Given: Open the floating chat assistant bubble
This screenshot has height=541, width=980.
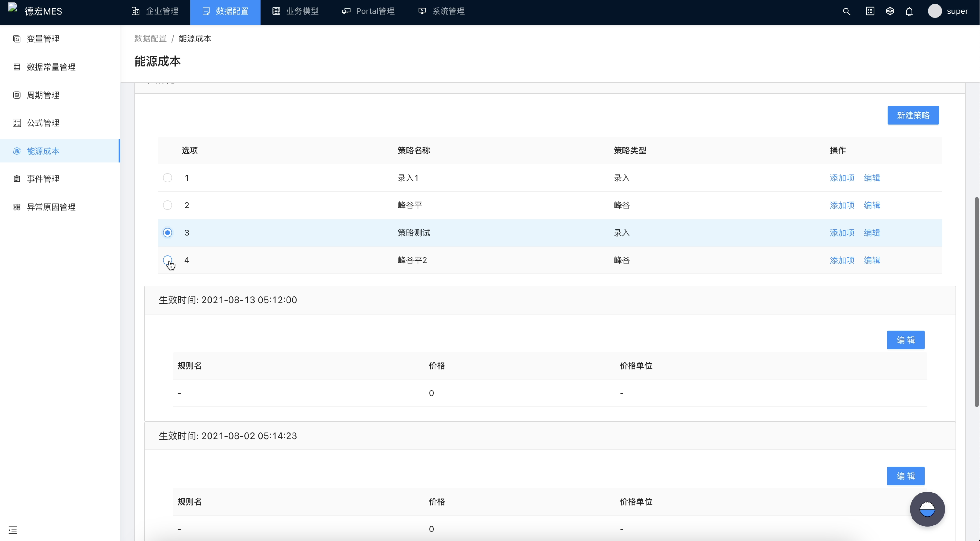Looking at the screenshot, I should click(x=927, y=509).
